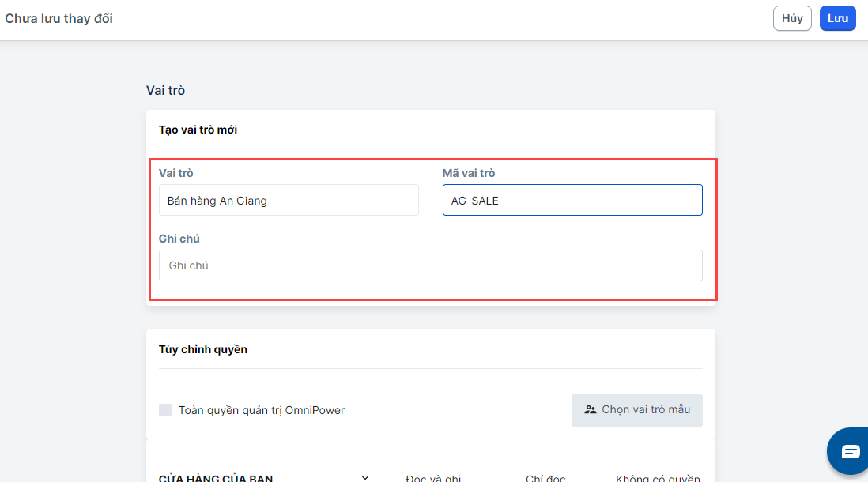
Task: Open the live chat support bubble
Action: pos(850,451)
